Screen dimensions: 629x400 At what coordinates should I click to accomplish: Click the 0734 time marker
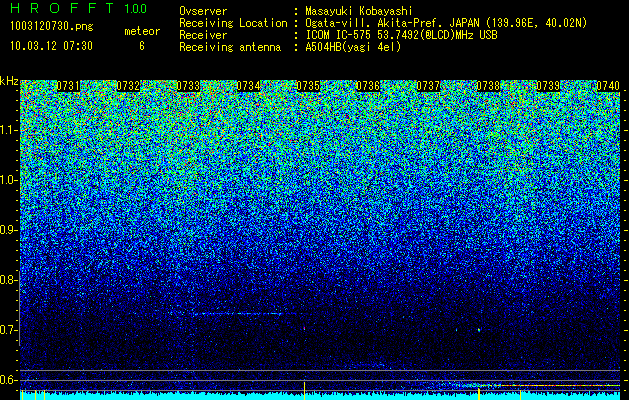248,86
